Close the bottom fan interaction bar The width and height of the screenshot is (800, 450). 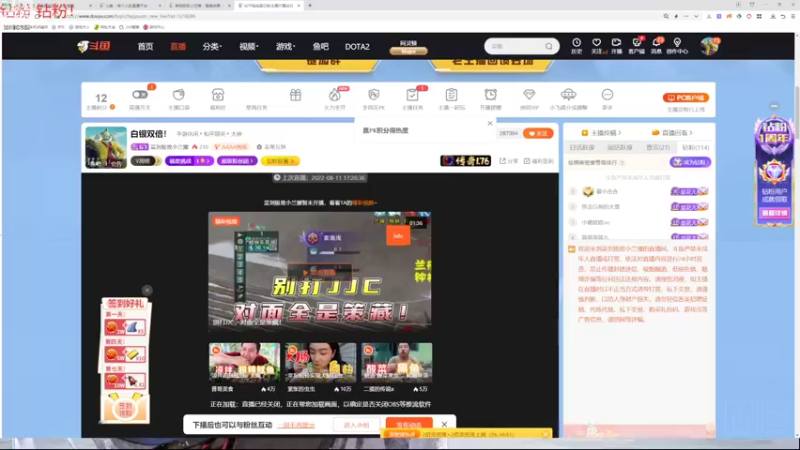click(444, 424)
